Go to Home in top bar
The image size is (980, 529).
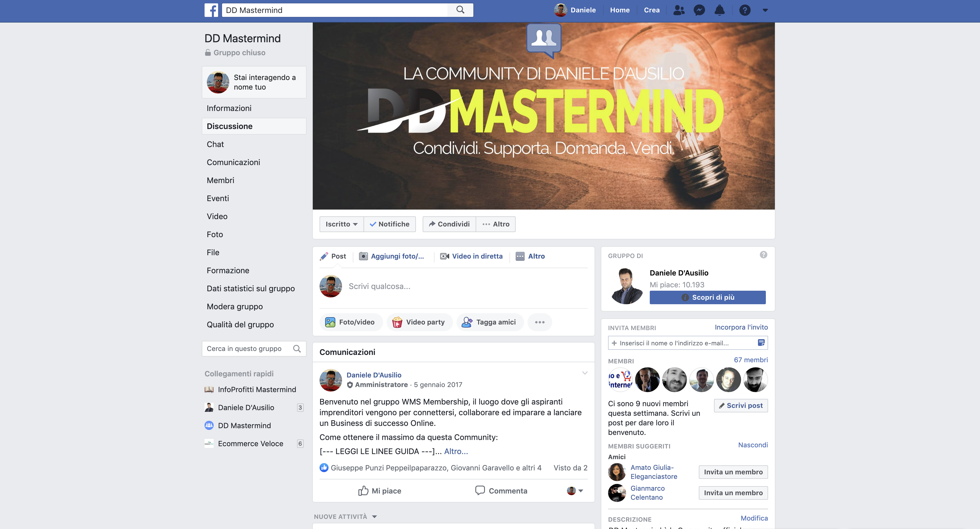(x=620, y=10)
